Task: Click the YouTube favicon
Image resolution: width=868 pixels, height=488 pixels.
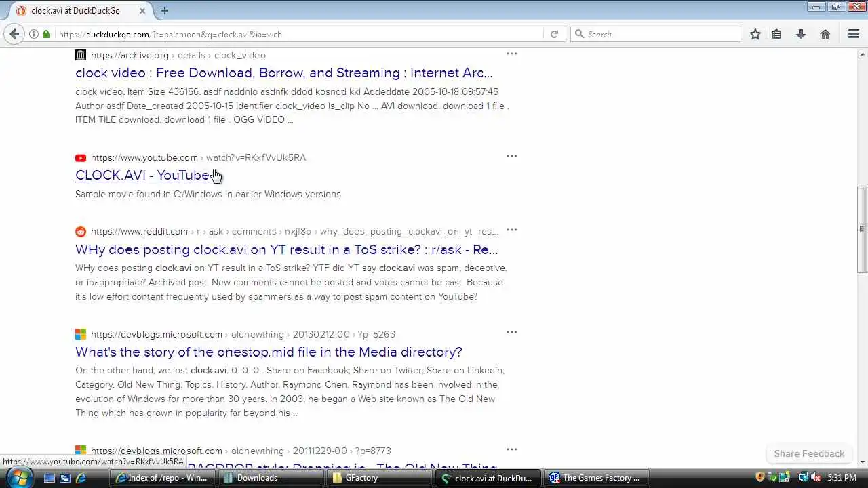Action: (81, 157)
